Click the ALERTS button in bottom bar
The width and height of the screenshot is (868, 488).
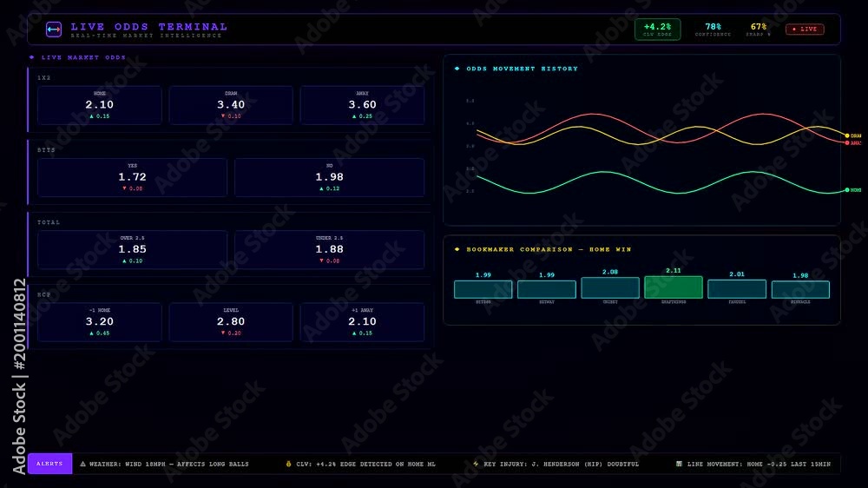tap(49, 464)
